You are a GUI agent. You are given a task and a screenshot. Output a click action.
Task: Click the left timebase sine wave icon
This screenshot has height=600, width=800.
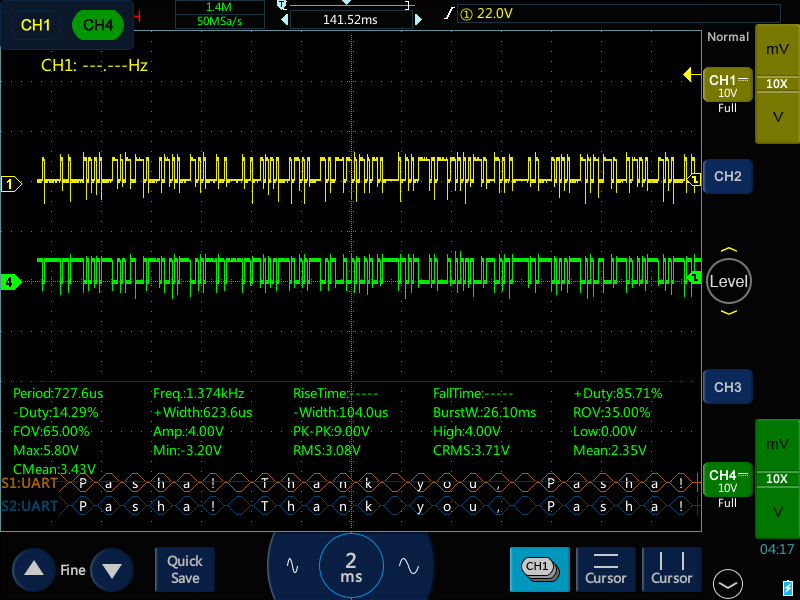pyautogui.click(x=292, y=565)
